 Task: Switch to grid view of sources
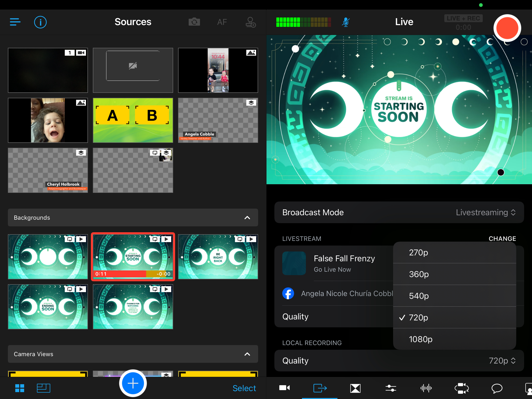point(20,388)
